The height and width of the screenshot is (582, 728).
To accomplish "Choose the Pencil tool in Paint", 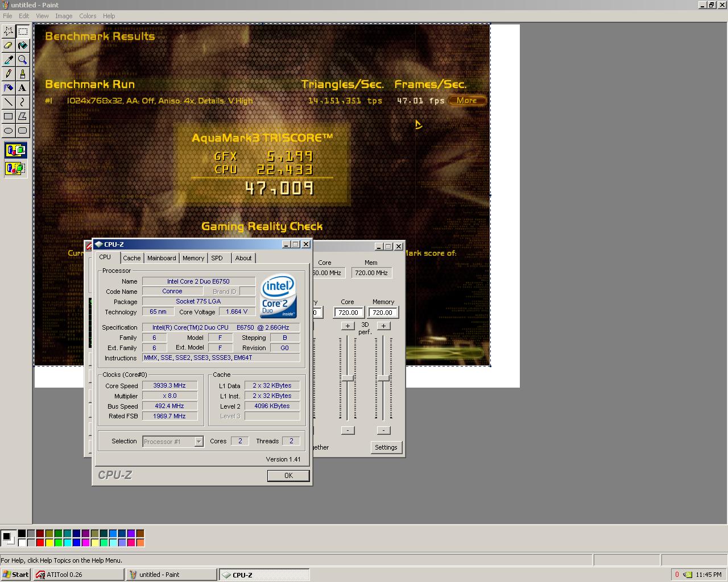I will [x=9, y=74].
